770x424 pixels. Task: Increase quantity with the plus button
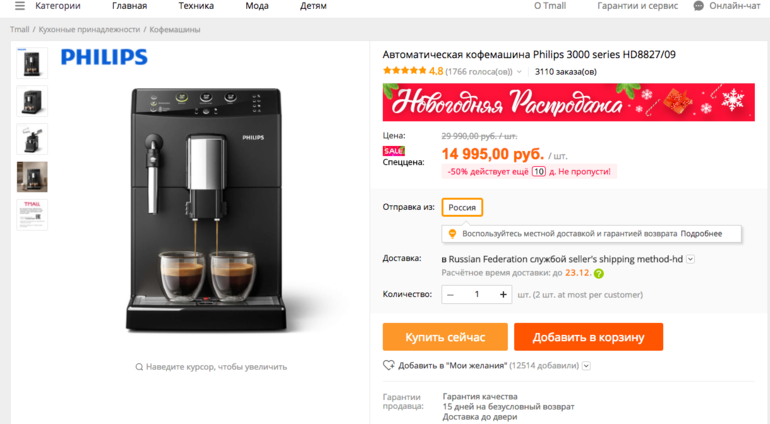click(503, 294)
